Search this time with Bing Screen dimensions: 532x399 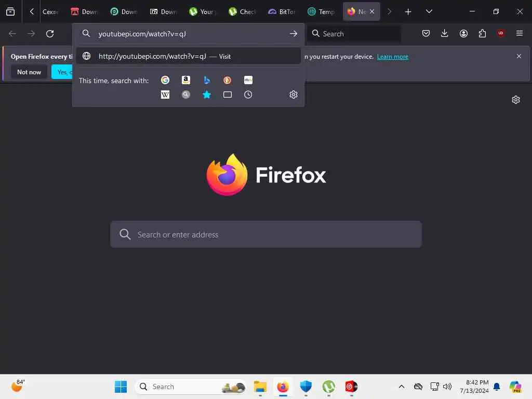pos(207,80)
